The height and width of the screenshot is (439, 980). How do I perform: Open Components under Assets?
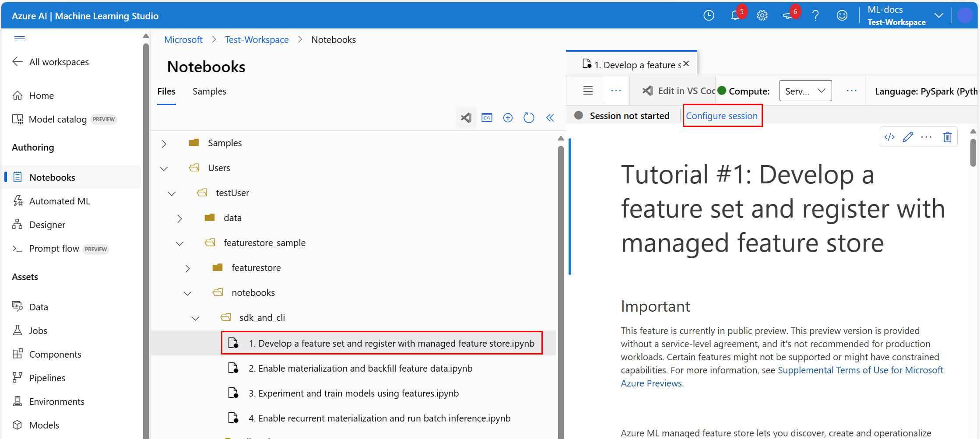click(47, 354)
